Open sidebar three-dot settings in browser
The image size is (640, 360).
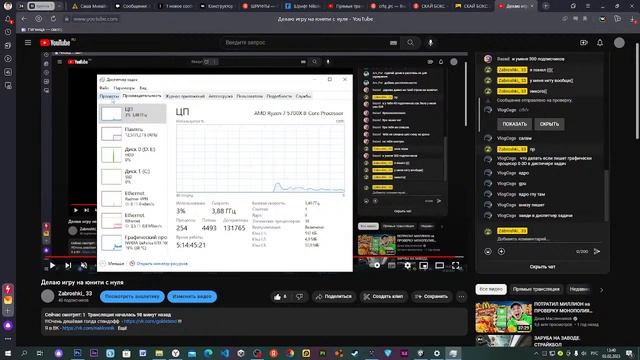coord(8,339)
